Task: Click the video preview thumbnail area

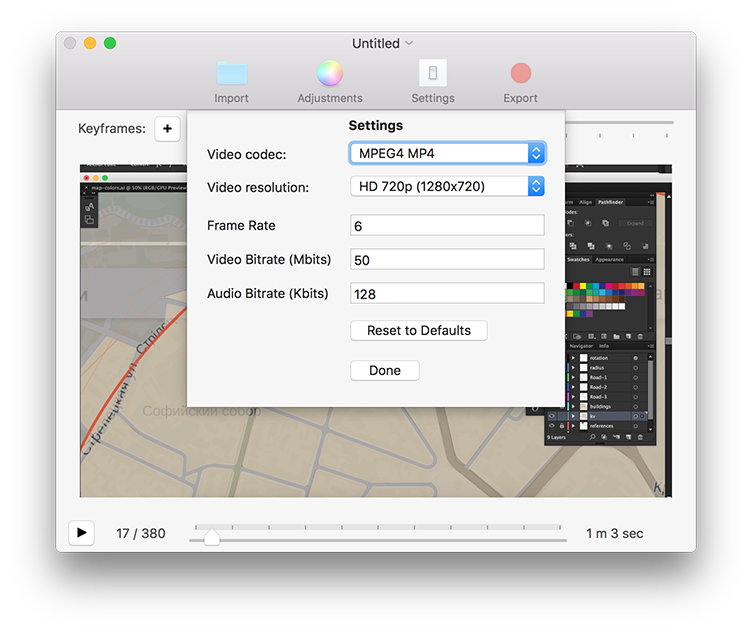Action: coord(376,331)
